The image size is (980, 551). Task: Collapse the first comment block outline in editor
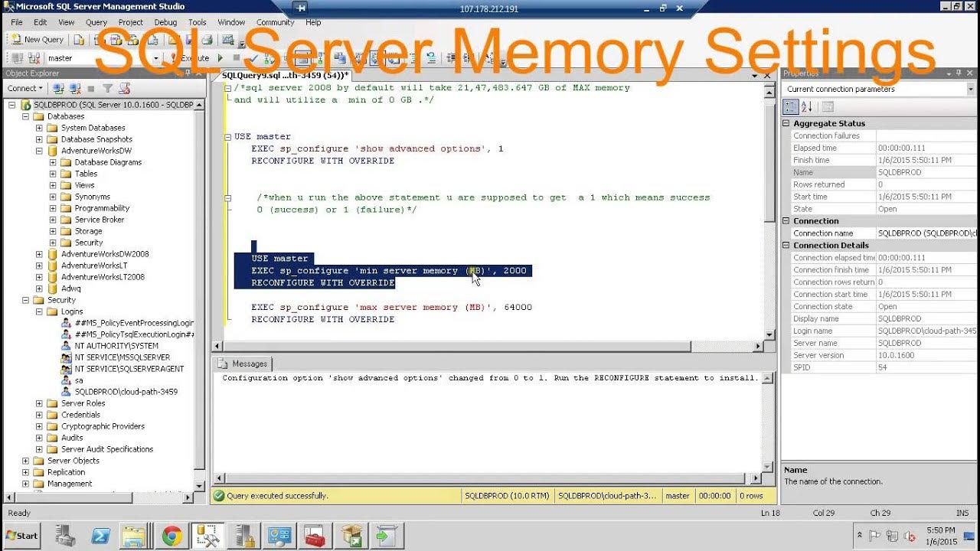pos(227,87)
